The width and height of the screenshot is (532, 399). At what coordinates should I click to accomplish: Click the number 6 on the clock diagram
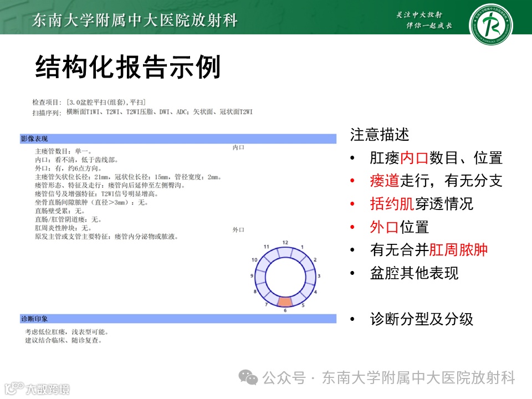point(284,310)
